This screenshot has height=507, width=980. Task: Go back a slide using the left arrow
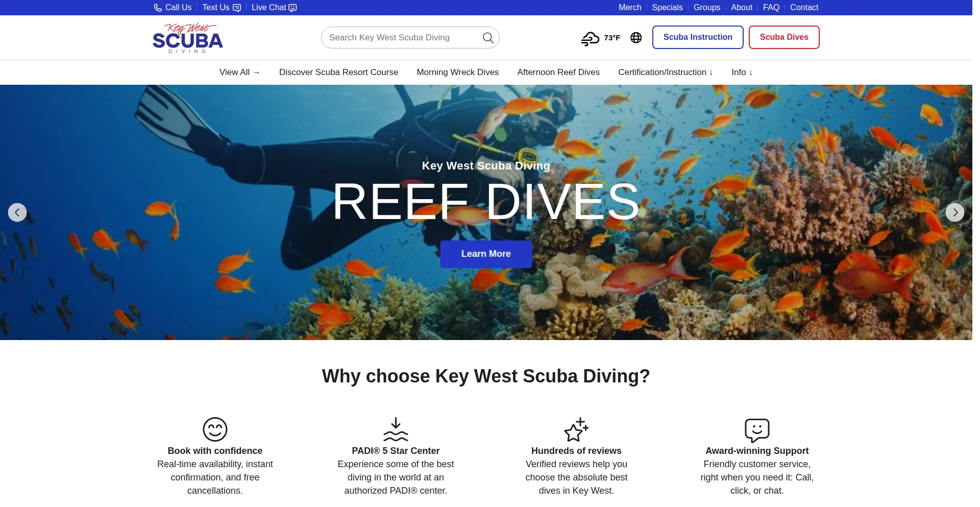17,212
